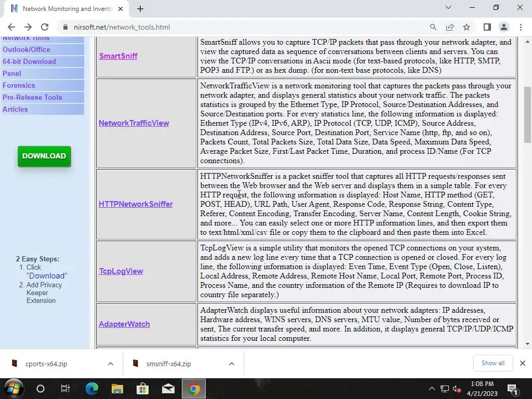This screenshot has width=532, height=399.
Task: Click the "2 Easy Steps:" ad text
Action: point(37,259)
